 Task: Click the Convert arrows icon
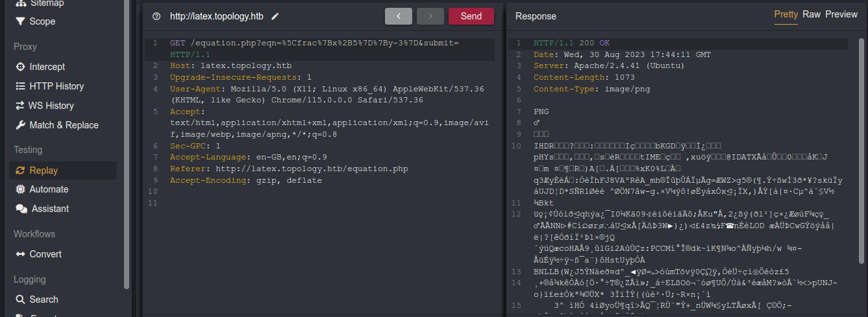click(21, 254)
